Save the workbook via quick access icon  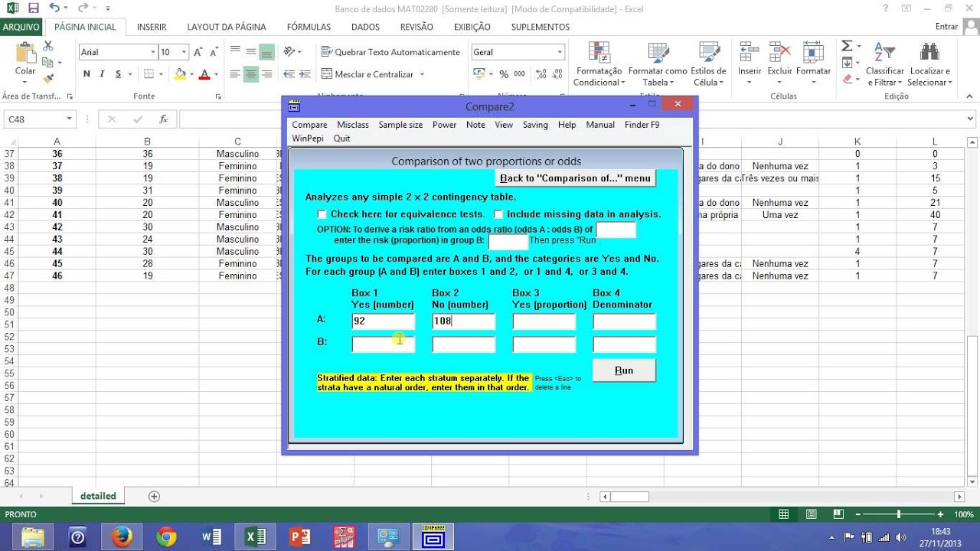click(x=34, y=8)
